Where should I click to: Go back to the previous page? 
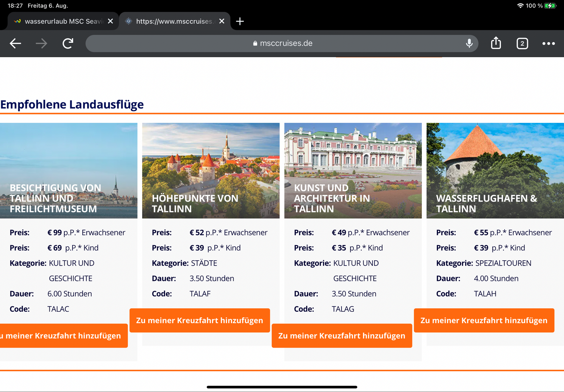tap(15, 43)
